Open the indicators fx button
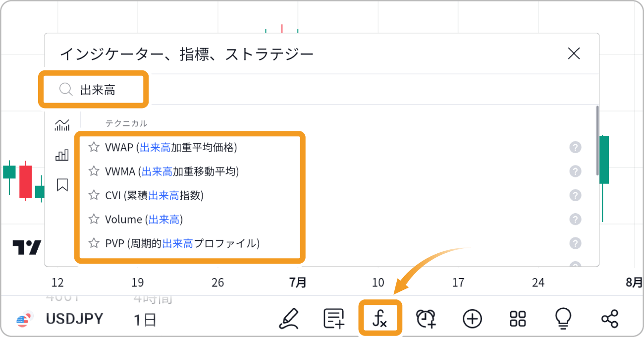 point(379,319)
